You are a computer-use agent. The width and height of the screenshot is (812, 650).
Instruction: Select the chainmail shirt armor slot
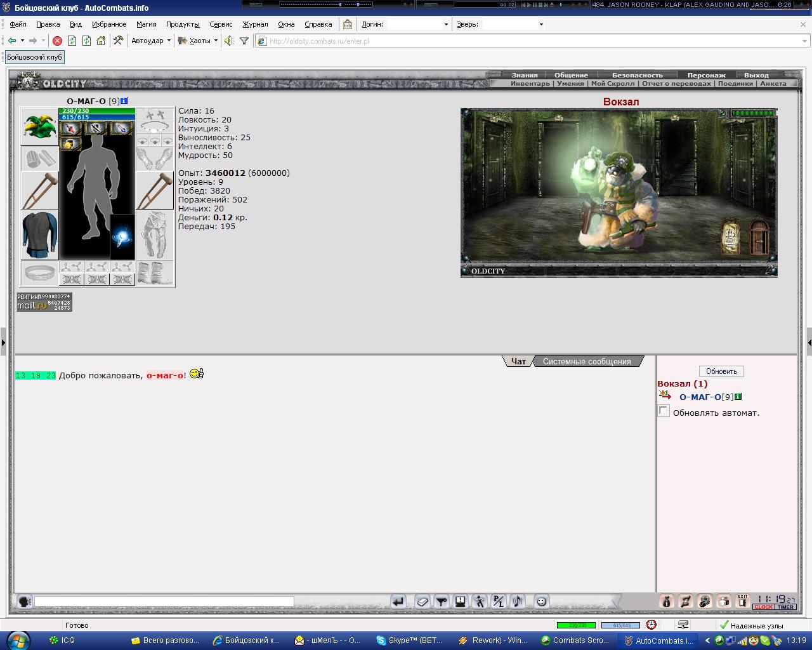click(39, 235)
